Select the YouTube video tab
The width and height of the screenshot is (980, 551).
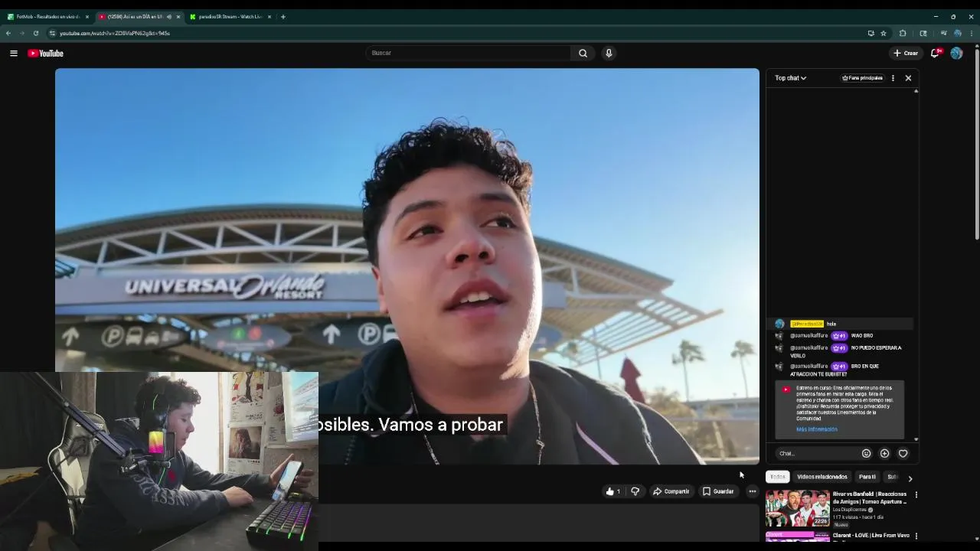(x=135, y=16)
